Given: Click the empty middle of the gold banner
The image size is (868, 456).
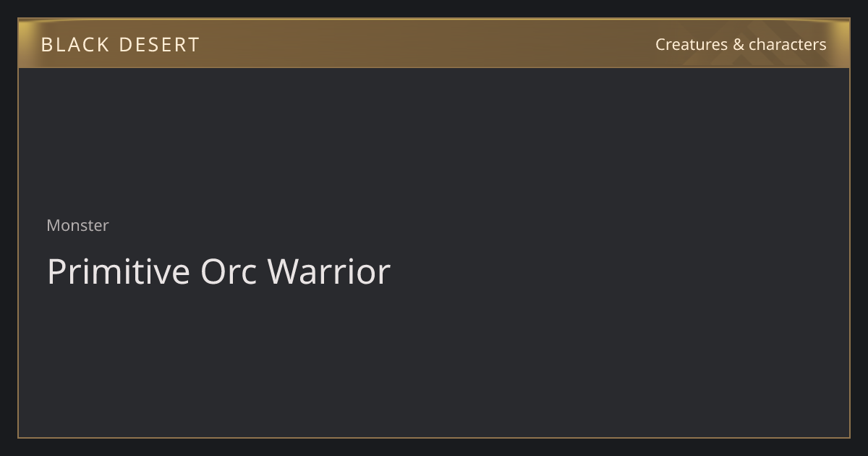Looking at the screenshot, I should click(x=427, y=43).
